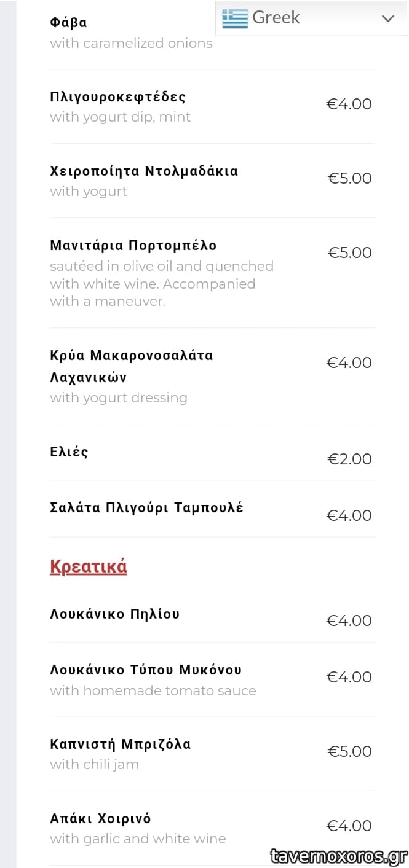Viewport: 409px width, 868px height.
Task: Click Κρύα Μακαρονοσαλάτα Λαχανικών title
Action: click(x=131, y=366)
